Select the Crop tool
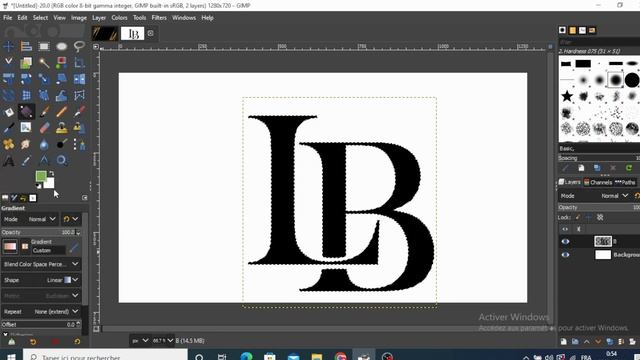Image resolution: width=640 pixels, height=360 pixels. tap(79, 62)
